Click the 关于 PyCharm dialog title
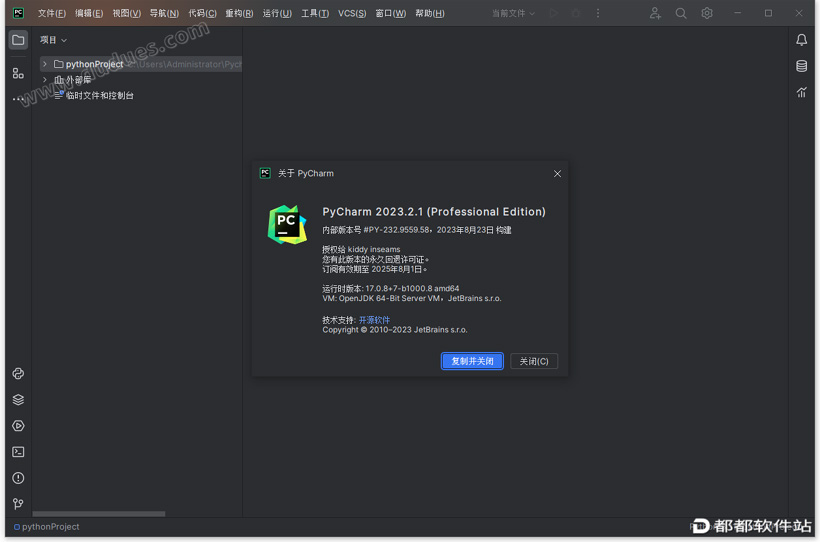Image resolution: width=820 pixels, height=542 pixels. click(305, 173)
